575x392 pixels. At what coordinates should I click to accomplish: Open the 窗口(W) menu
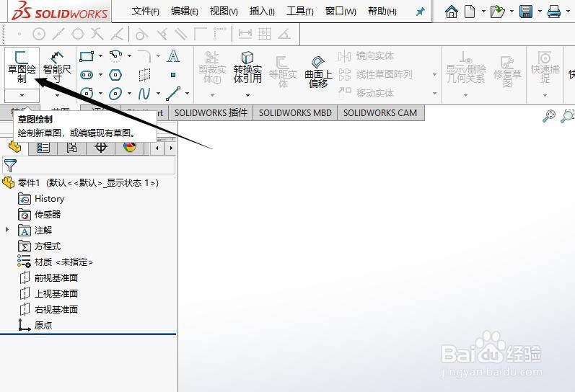pos(341,12)
